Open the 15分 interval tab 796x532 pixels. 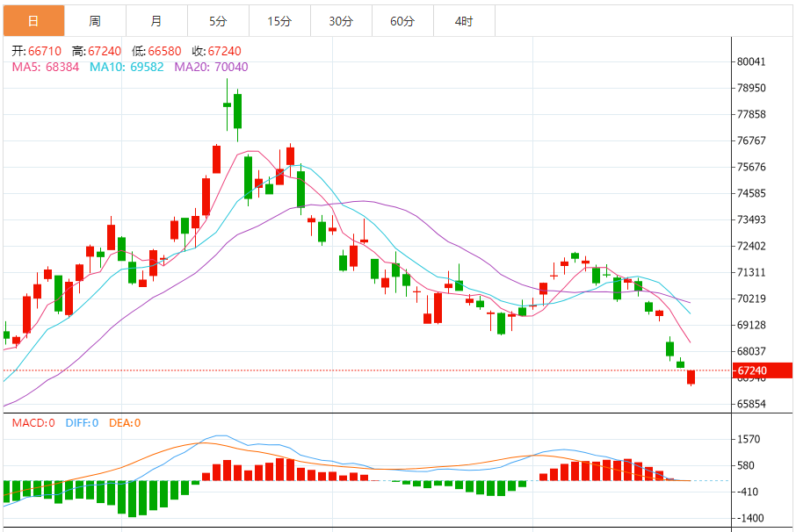279,21
